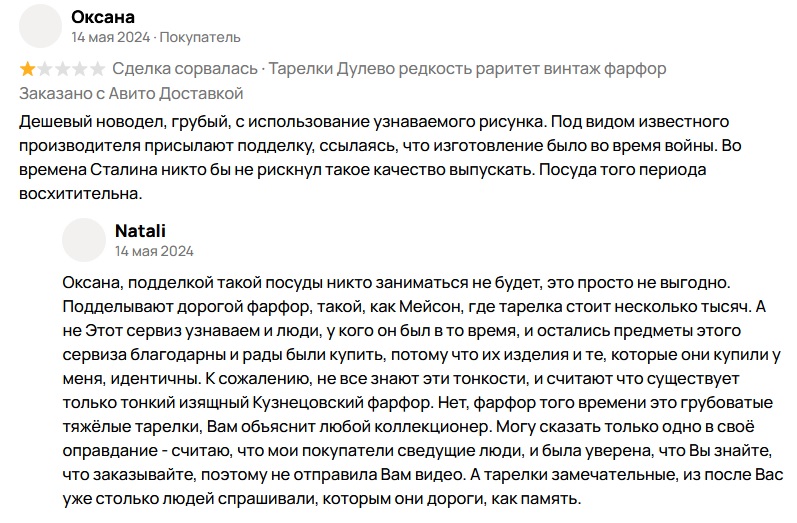Click the Покупатель label
Viewport: 797px width, 523px height.
coord(200,38)
